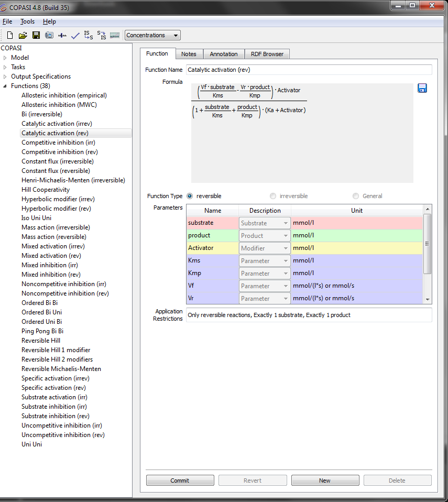Open a file with the folder icon
Image resolution: width=448 pixels, height=502 pixels.
click(x=23, y=35)
